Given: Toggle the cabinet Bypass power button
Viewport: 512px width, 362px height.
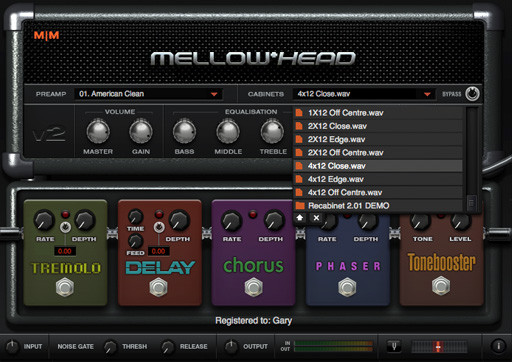Looking at the screenshot, I should coord(472,94).
